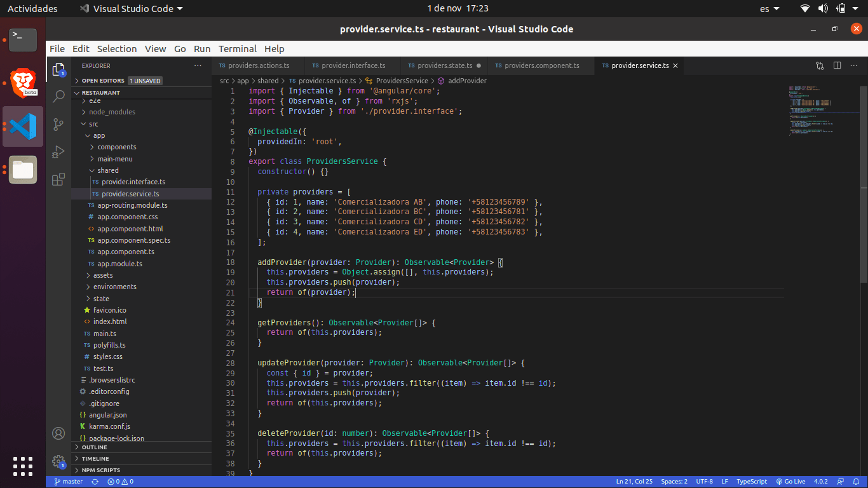Open the Manage gear settings icon
The width and height of the screenshot is (868, 488).
(x=58, y=461)
